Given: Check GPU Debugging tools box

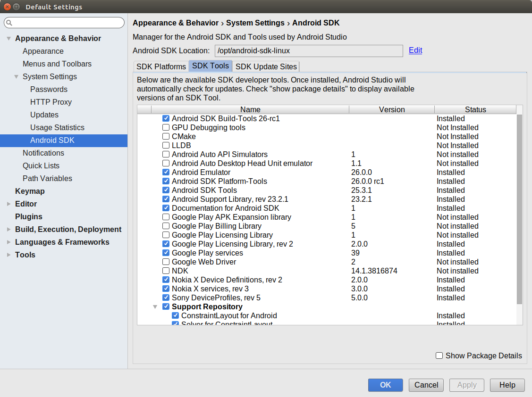Looking at the screenshot, I should [x=166, y=127].
